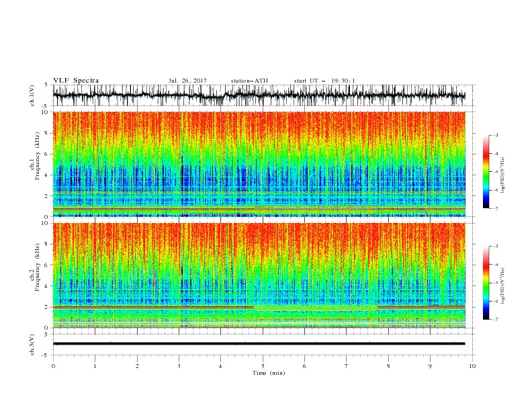Viewport: 532px width, 411px height.
Task: Click the 8-minute tick label on Time axis
Action: click(x=388, y=366)
